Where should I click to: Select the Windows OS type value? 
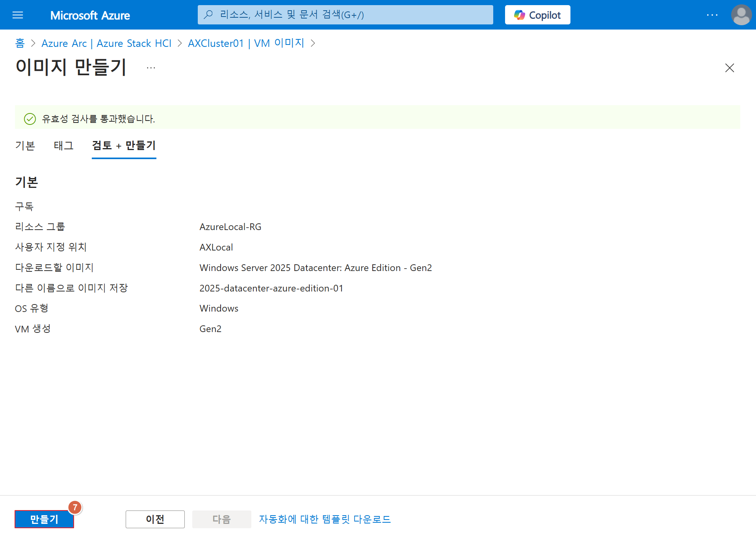click(x=219, y=308)
